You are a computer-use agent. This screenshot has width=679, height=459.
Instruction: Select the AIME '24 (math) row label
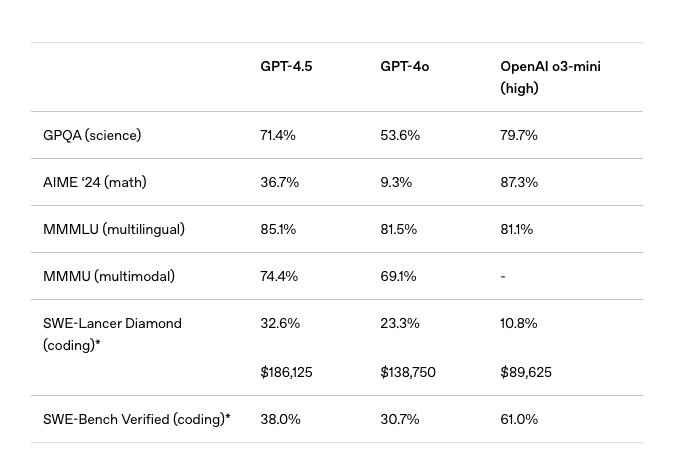[94, 182]
